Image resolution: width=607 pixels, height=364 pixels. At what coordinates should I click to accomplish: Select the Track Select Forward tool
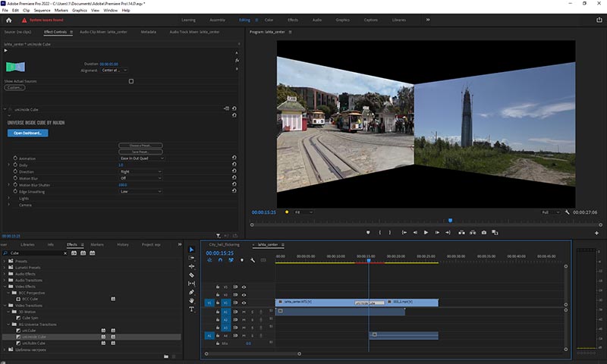(192, 258)
